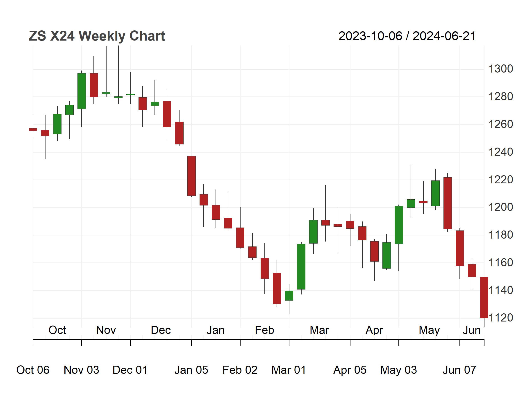
Task: Click the large green candle after Mar 01
Action: 301,267
